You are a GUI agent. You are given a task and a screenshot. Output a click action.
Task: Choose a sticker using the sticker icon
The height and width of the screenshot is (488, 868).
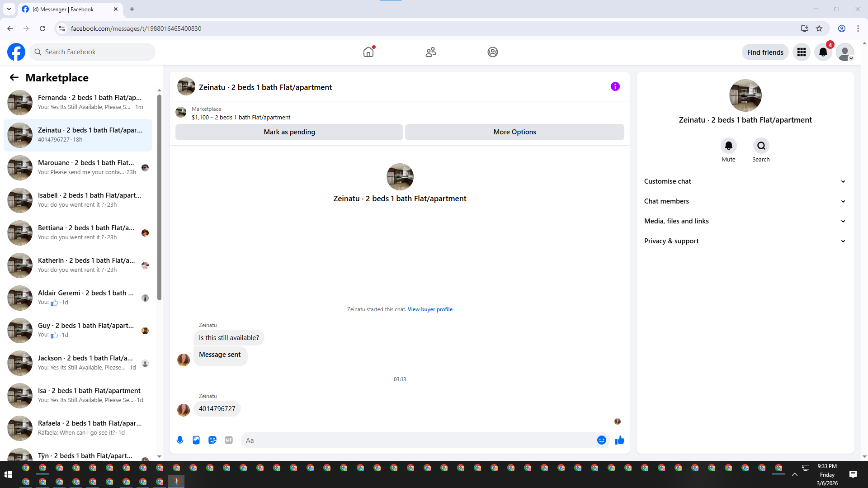[x=212, y=440]
